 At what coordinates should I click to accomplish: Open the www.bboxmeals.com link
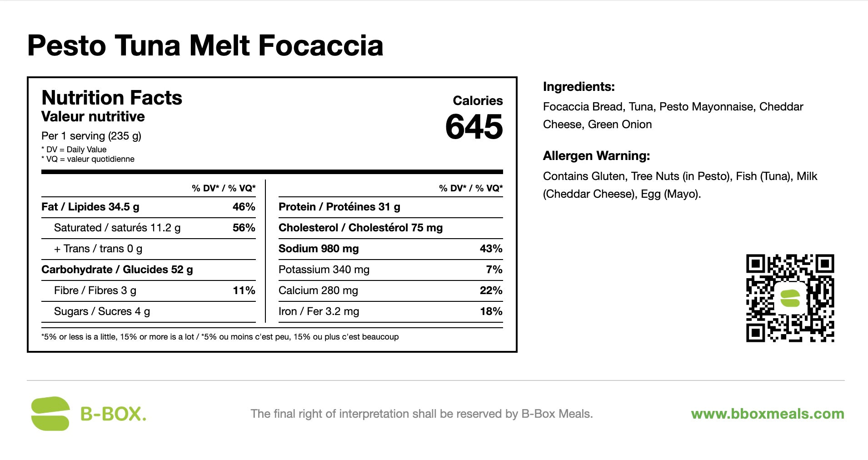[768, 414]
